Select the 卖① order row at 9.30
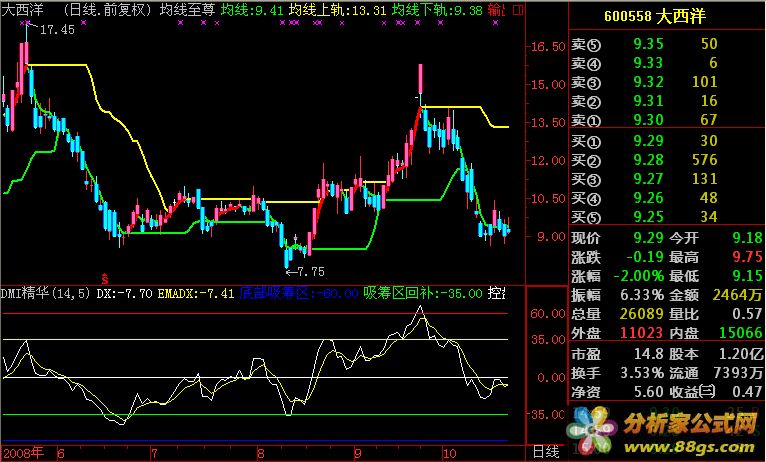 coord(644,120)
